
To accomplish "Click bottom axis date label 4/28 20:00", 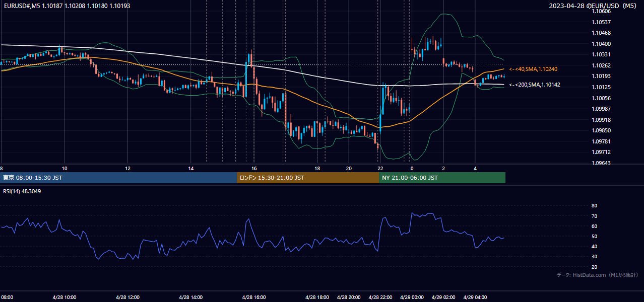I will (349, 297).
